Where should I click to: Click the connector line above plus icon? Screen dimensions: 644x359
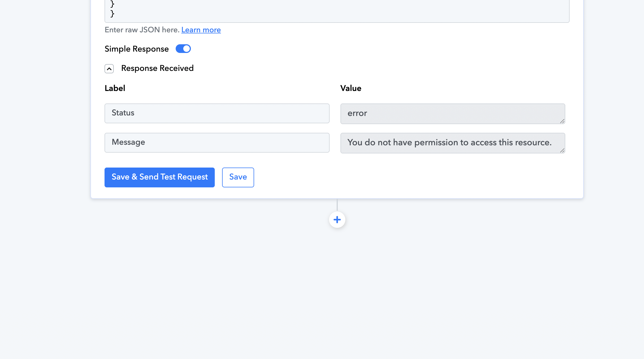(337, 205)
